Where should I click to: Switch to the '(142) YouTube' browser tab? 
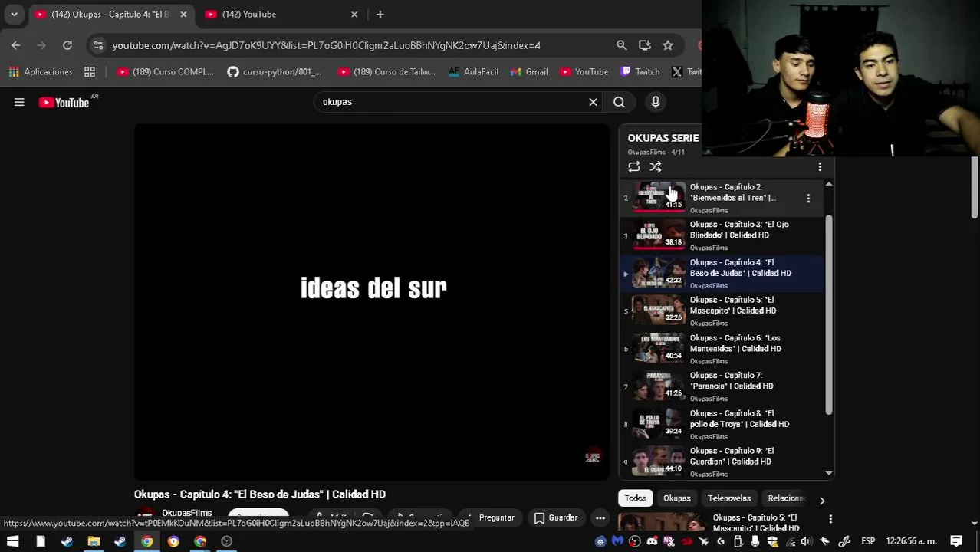[x=279, y=14]
